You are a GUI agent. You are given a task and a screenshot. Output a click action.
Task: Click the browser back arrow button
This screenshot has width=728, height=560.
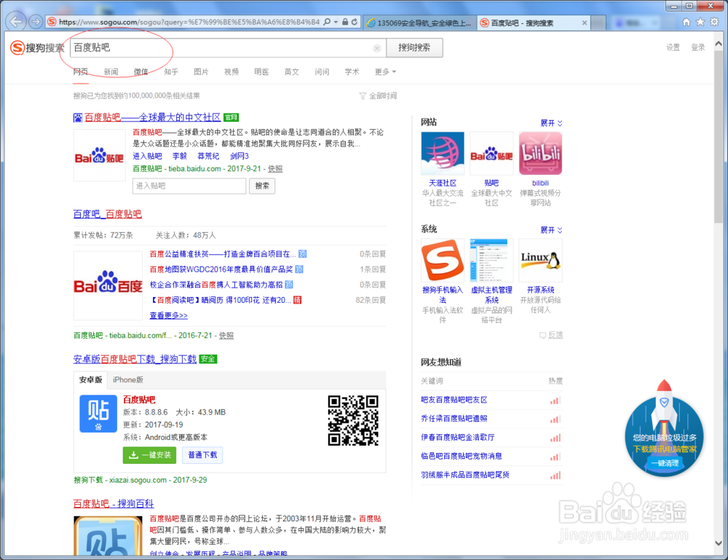pyautogui.click(x=16, y=21)
